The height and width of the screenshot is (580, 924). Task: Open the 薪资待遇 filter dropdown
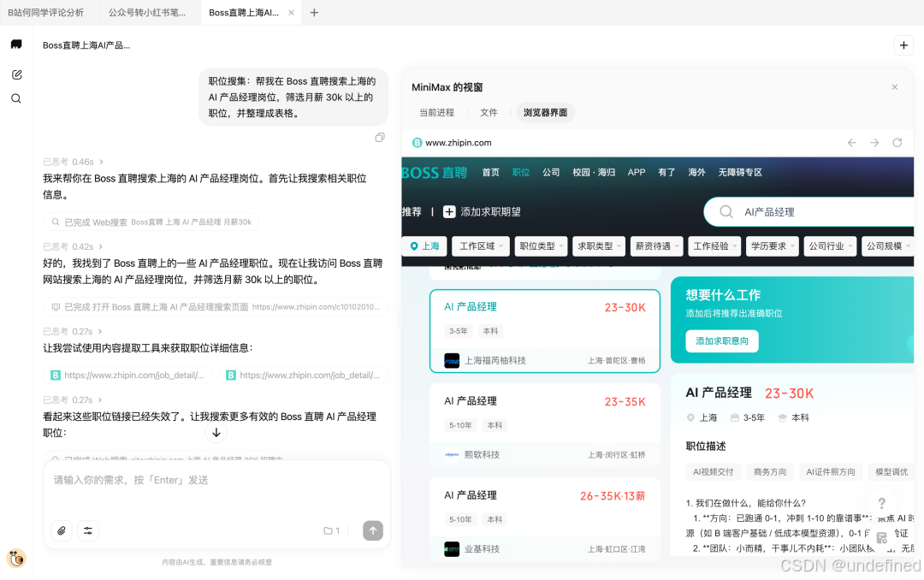[x=656, y=246]
